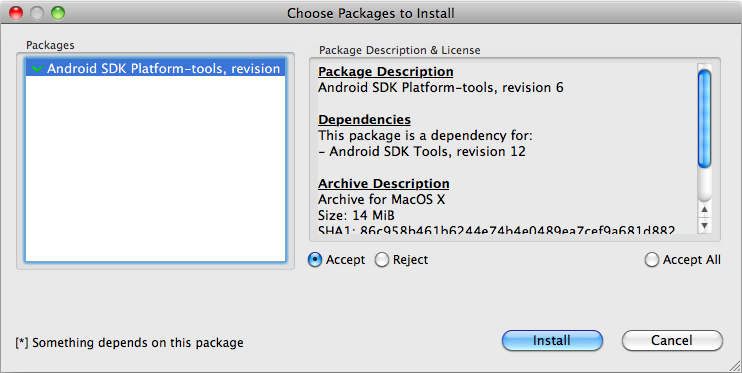Click the blue scrollbar thumb in description
The image size is (742, 373).
[x=705, y=118]
